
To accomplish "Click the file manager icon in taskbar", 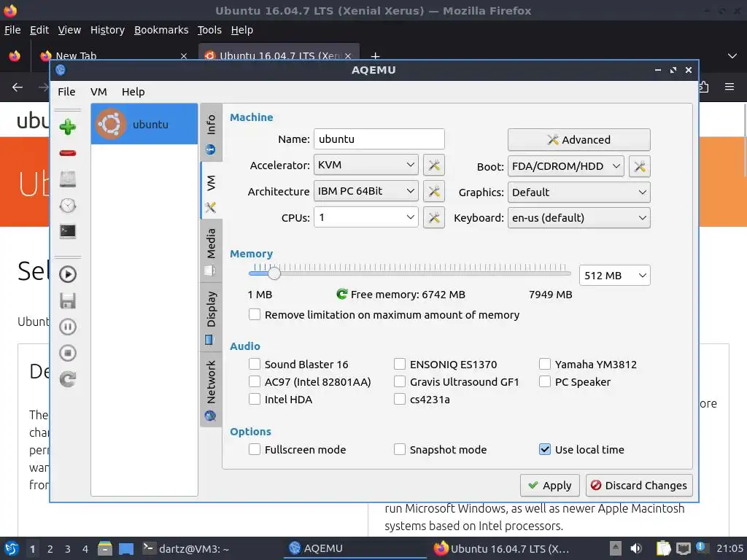I will coord(105,548).
